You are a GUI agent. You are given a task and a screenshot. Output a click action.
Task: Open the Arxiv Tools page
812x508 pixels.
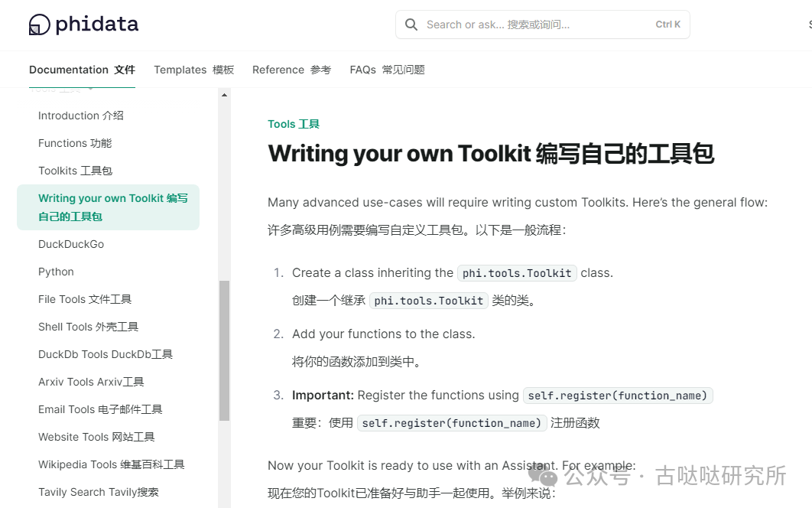tap(91, 382)
